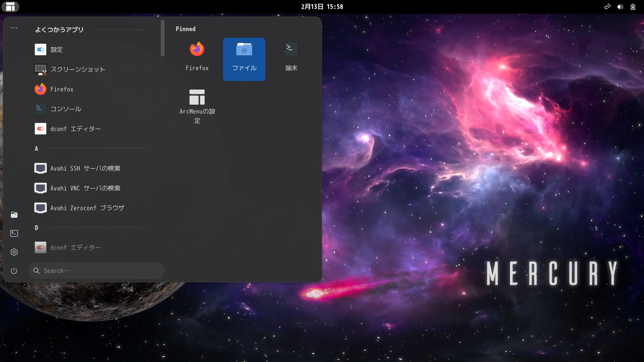Viewport: 644px width, 362px height.
Task: Click the app list scrollbar
Action: click(163, 38)
